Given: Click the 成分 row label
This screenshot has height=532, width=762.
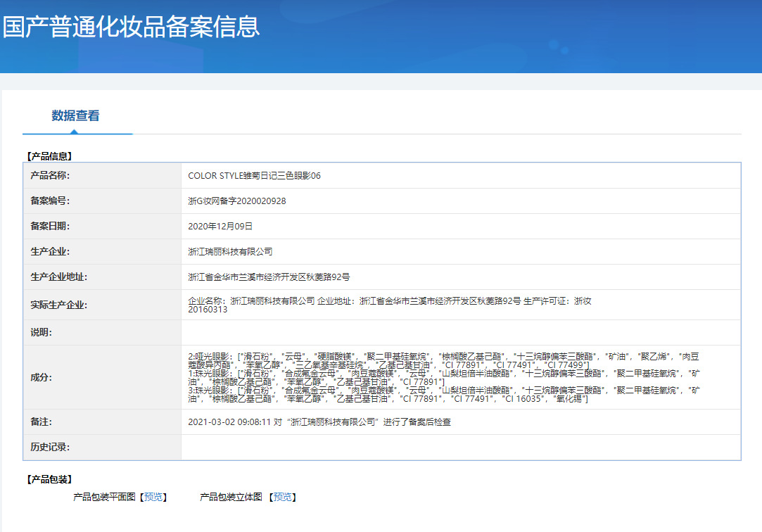Looking at the screenshot, I should [42, 377].
